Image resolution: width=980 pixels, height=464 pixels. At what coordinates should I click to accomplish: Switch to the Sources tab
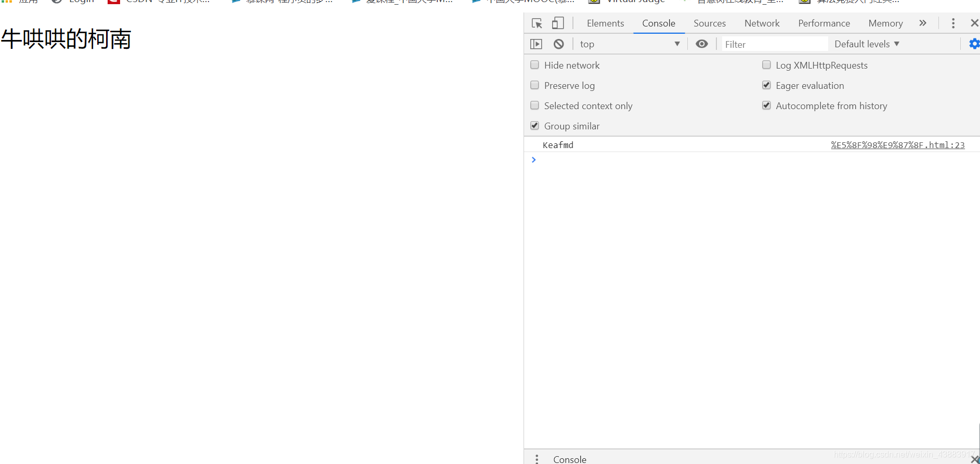(x=710, y=23)
